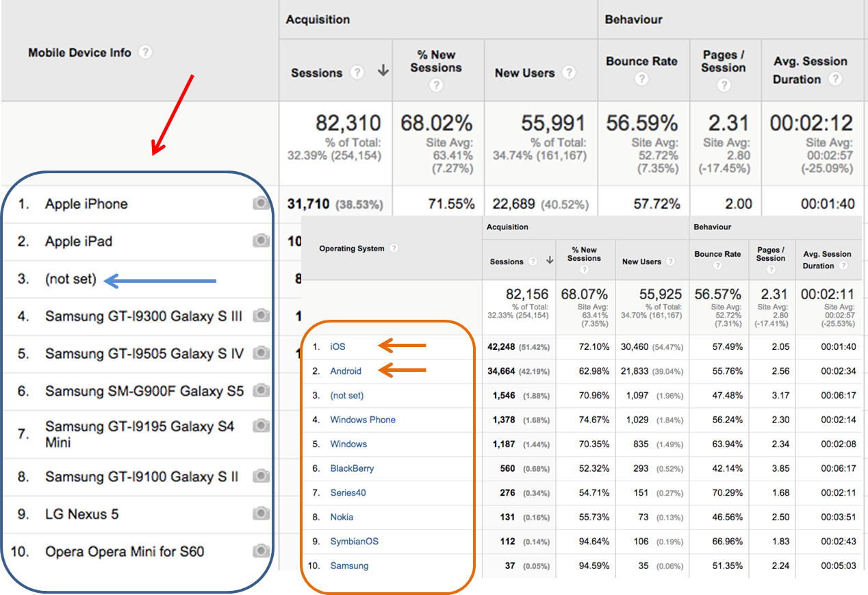Click the Mobile Device Info column header
The width and height of the screenshot is (868, 595).
coord(79,53)
